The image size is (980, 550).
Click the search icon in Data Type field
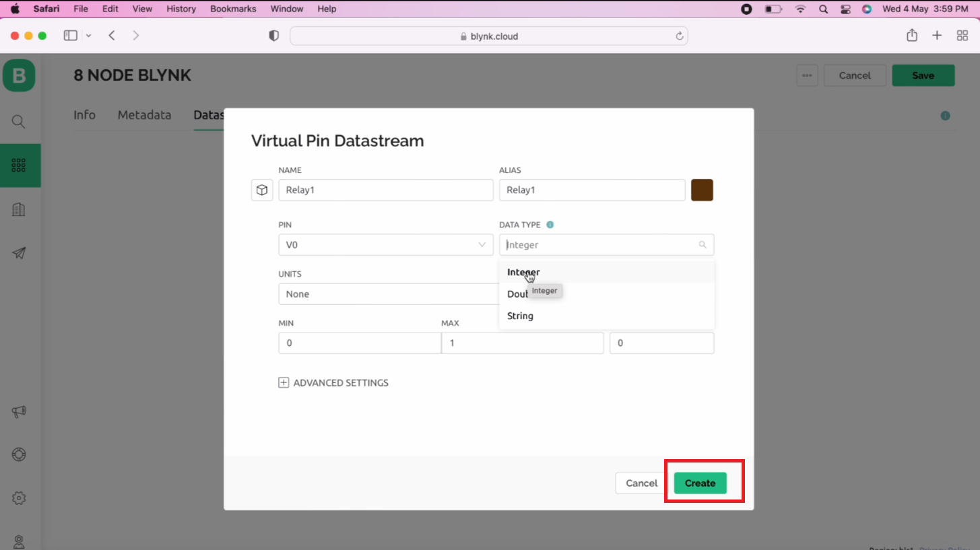click(x=703, y=245)
